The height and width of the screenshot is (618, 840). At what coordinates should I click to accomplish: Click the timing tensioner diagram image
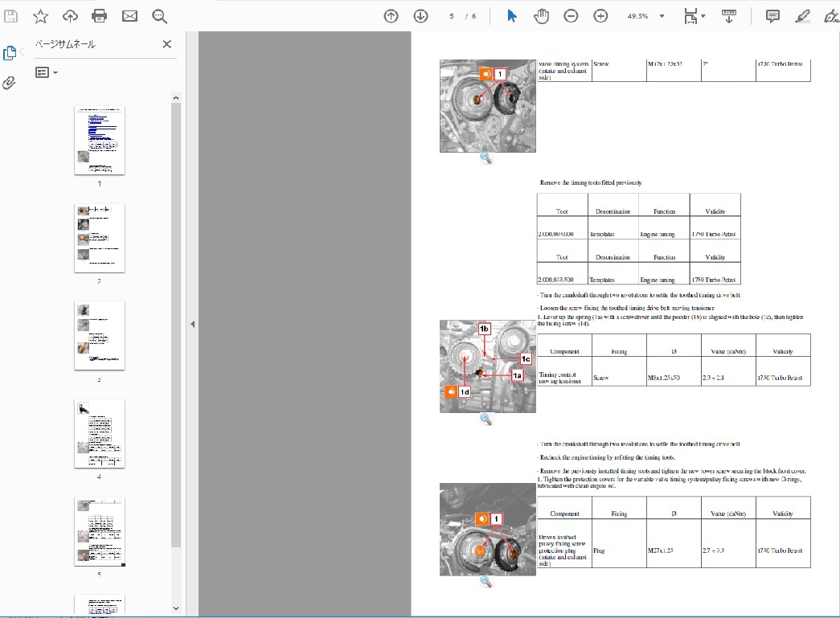tap(487, 366)
